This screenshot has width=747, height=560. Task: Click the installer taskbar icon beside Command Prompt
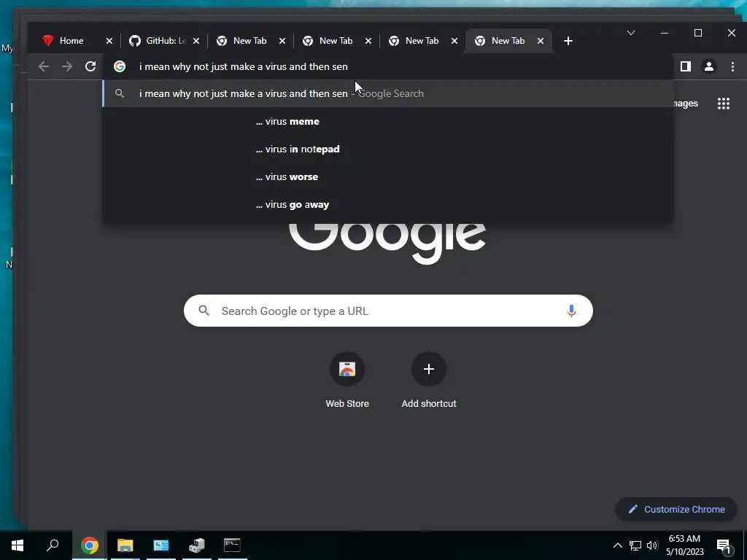(196, 545)
